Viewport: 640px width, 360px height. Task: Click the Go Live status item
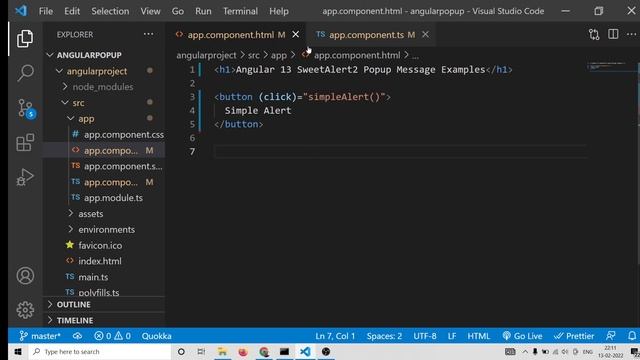point(522,336)
